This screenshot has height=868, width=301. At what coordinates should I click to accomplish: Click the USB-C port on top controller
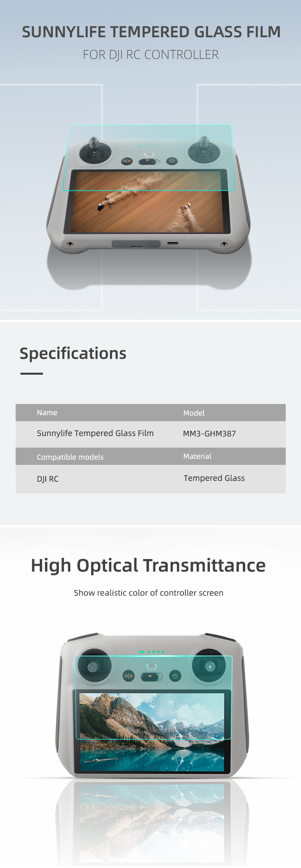coord(173,243)
